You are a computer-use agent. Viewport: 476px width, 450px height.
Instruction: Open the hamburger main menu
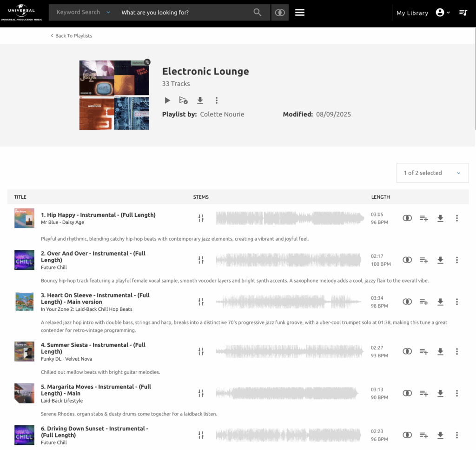(x=300, y=13)
